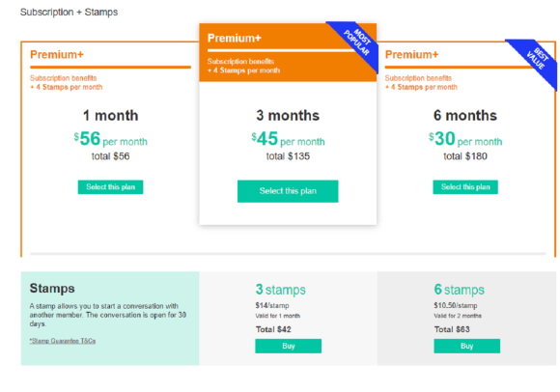The height and width of the screenshot is (392, 560).
Task: Buy the 3 stamps package
Action: point(289,346)
